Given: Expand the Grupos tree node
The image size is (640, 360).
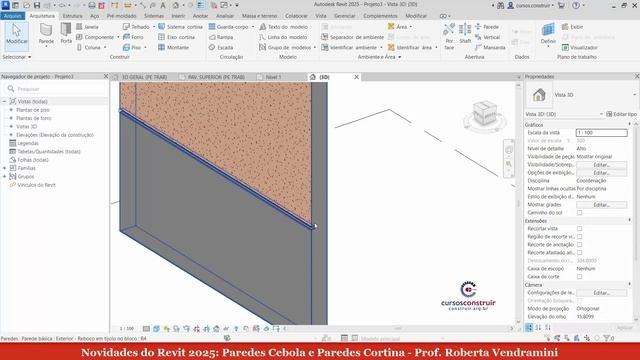Looking at the screenshot, I should click(4, 176).
